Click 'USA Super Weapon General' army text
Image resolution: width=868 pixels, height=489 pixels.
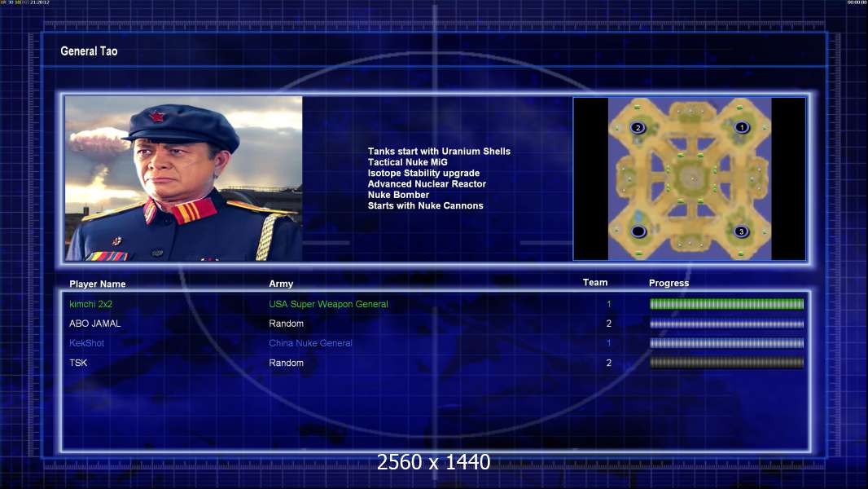pyautogui.click(x=328, y=304)
